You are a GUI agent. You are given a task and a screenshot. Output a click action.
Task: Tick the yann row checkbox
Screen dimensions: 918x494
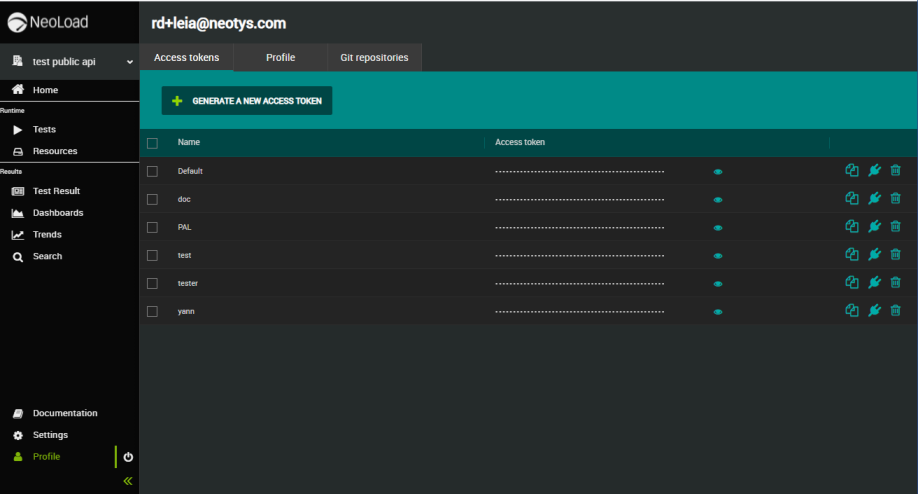[x=152, y=312]
